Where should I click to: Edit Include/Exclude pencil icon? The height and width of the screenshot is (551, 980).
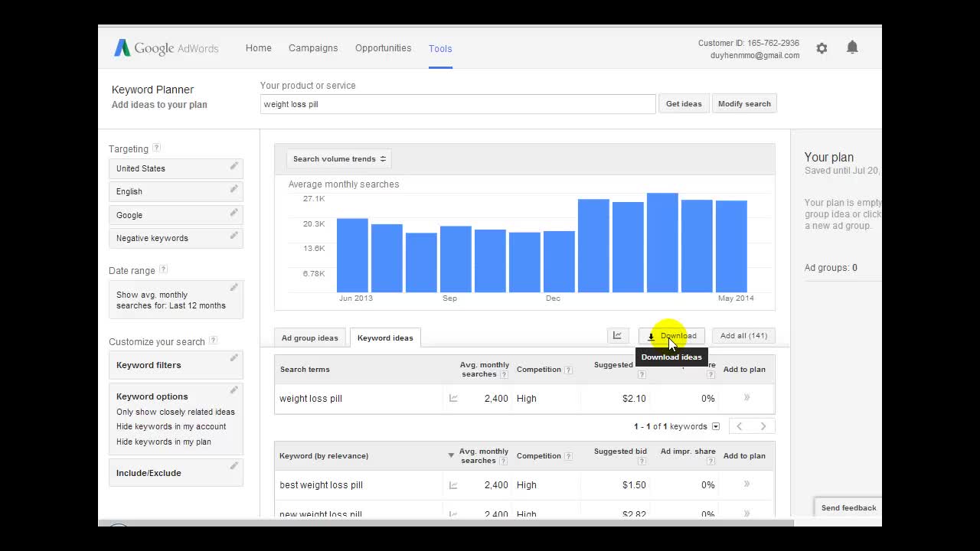coord(234,465)
